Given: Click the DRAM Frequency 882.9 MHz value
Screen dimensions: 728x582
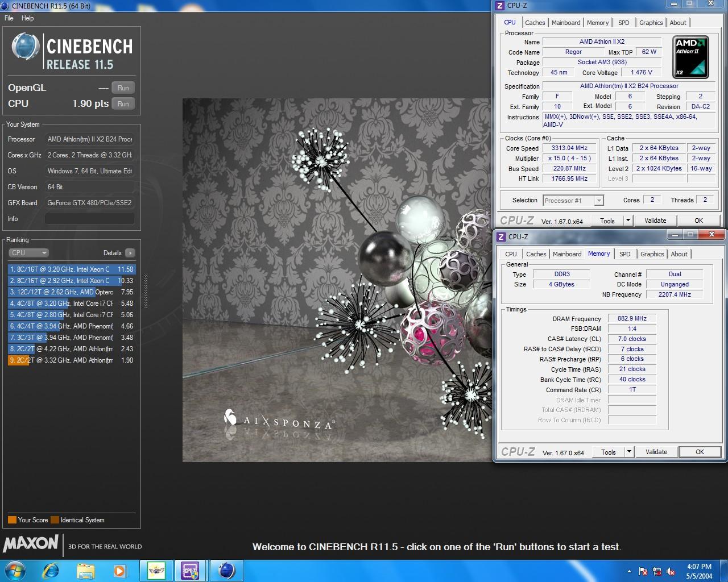Looking at the screenshot, I should click(632, 318).
